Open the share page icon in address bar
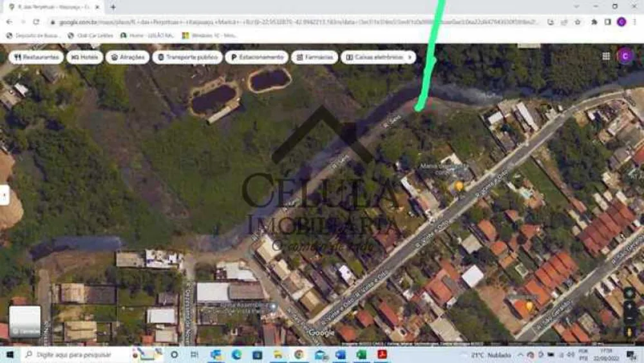This screenshot has width=644, height=363. point(564,22)
